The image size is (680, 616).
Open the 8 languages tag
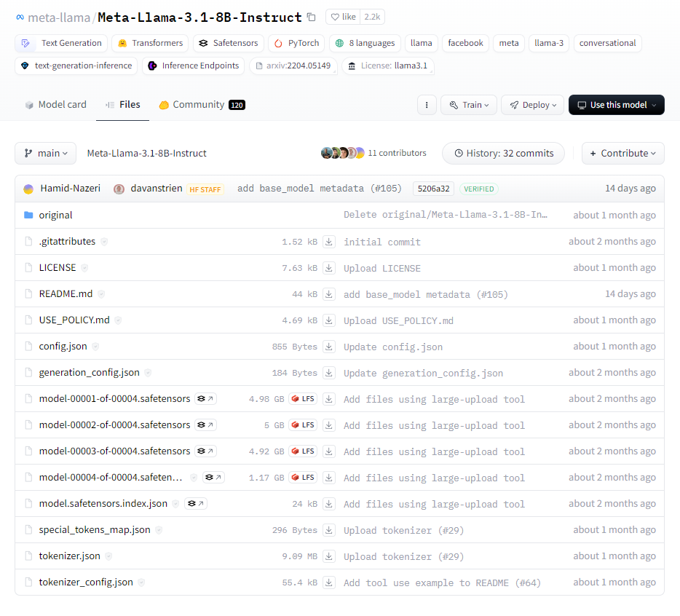(365, 43)
